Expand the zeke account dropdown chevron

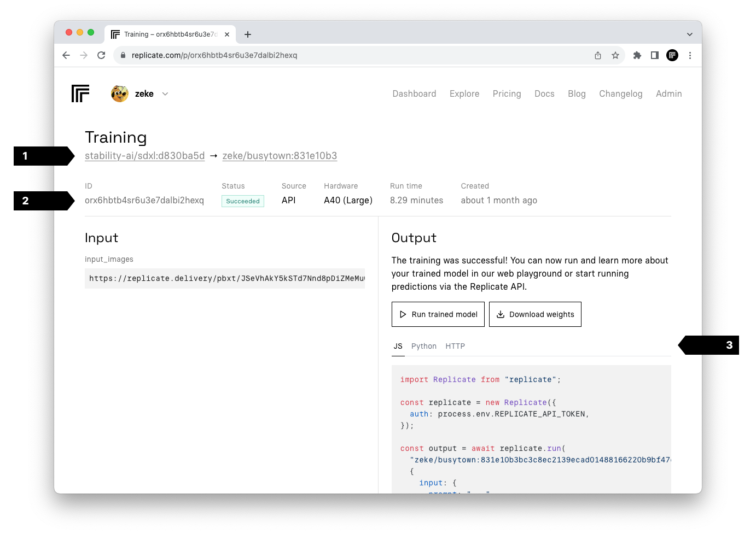(165, 94)
